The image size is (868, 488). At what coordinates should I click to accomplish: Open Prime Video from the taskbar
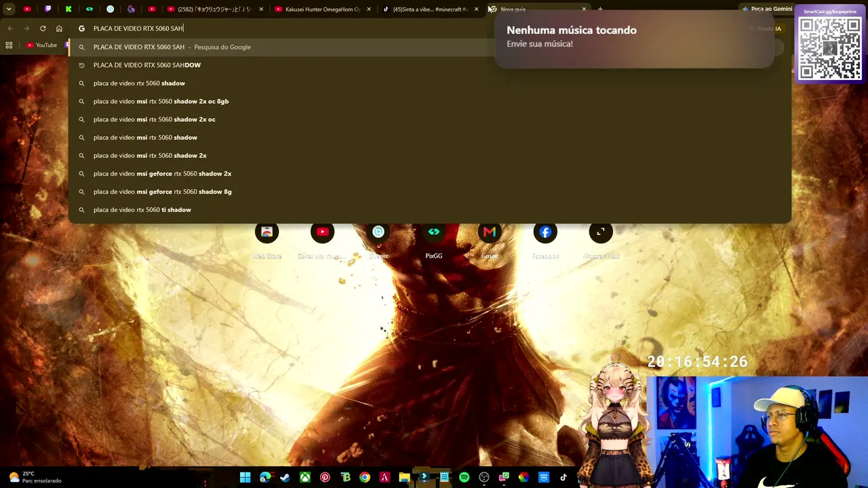[543, 477]
